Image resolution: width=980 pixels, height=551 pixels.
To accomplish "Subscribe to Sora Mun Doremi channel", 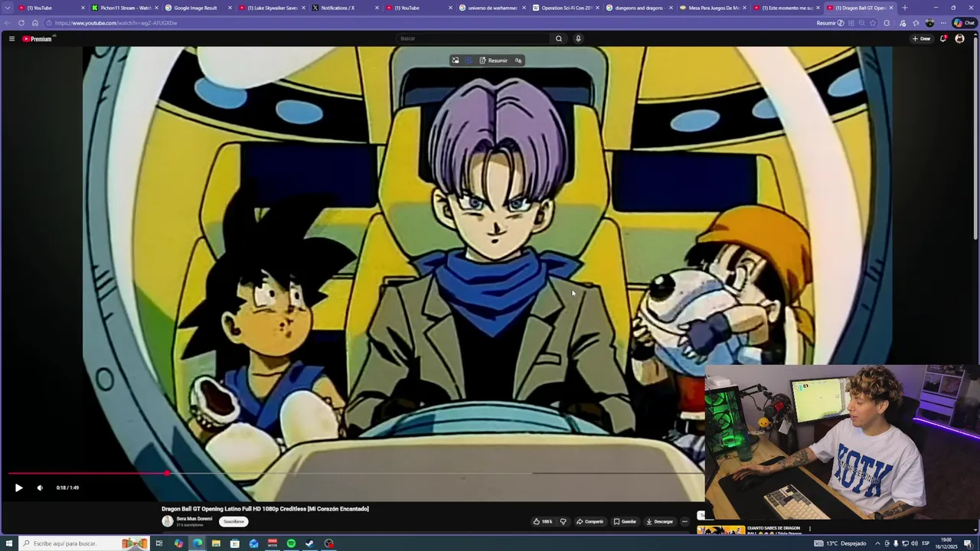I will point(234,521).
